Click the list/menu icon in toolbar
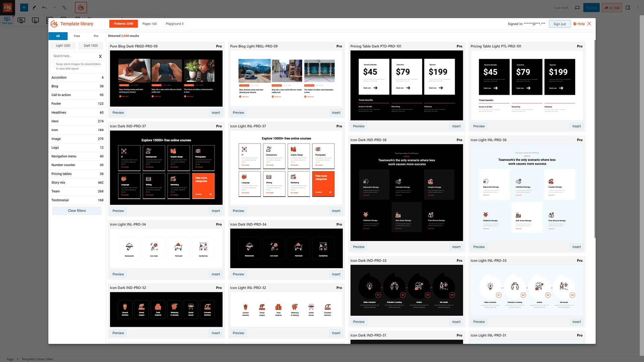 click(x=64, y=7)
